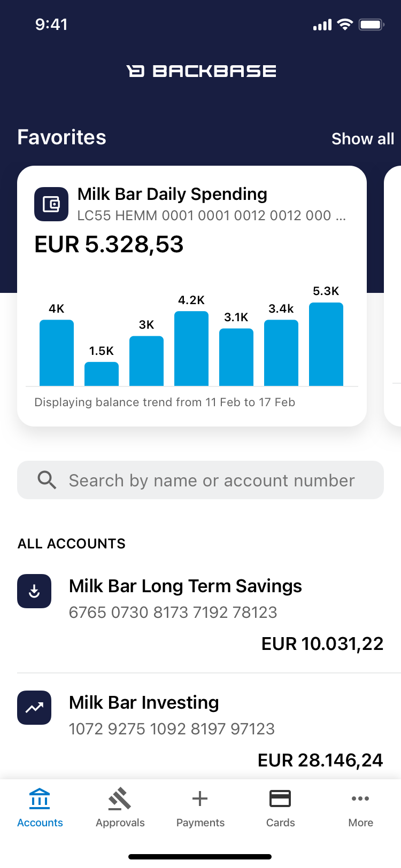This screenshot has width=401, height=868.
Task: Open the Milk Bar Investing account
Action: coord(144,703)
